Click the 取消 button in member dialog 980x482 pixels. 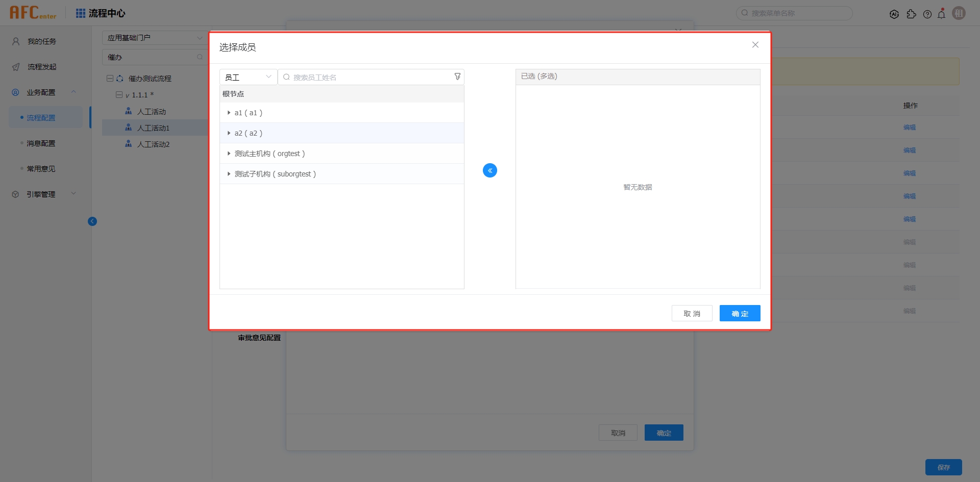(x=692, y=313)
